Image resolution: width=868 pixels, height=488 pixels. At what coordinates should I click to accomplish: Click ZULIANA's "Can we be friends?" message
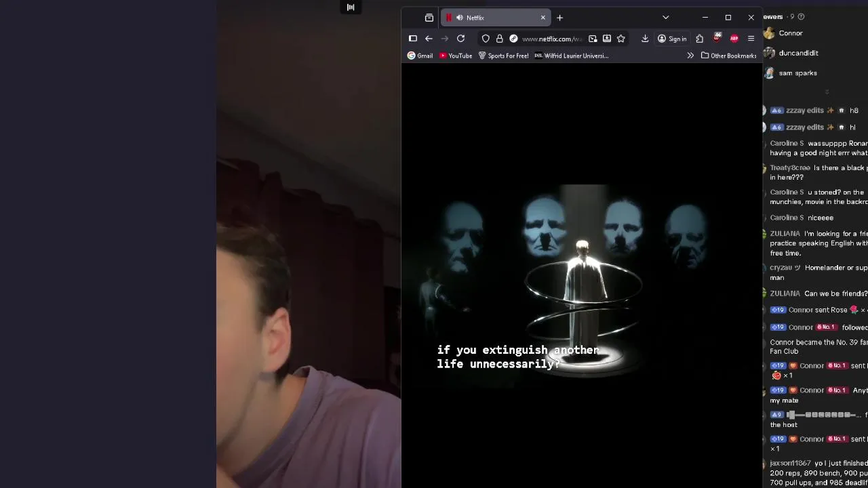[x=835, y=293]
